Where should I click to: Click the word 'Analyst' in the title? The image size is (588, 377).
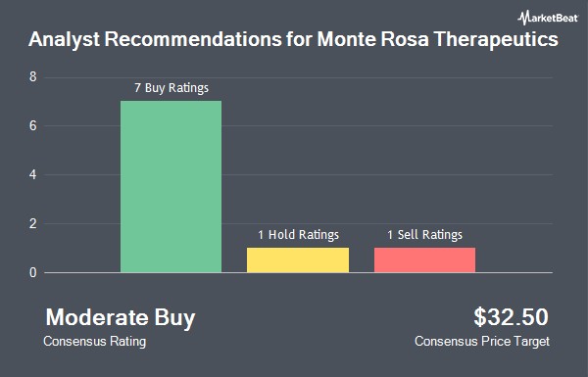(x=64, y=40)
